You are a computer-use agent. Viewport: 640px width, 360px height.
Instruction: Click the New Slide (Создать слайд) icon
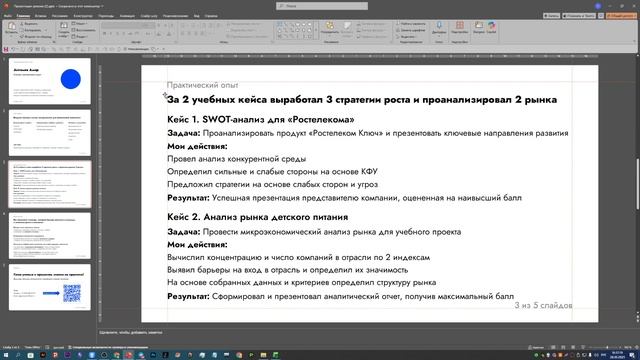[x=64, y=27]
